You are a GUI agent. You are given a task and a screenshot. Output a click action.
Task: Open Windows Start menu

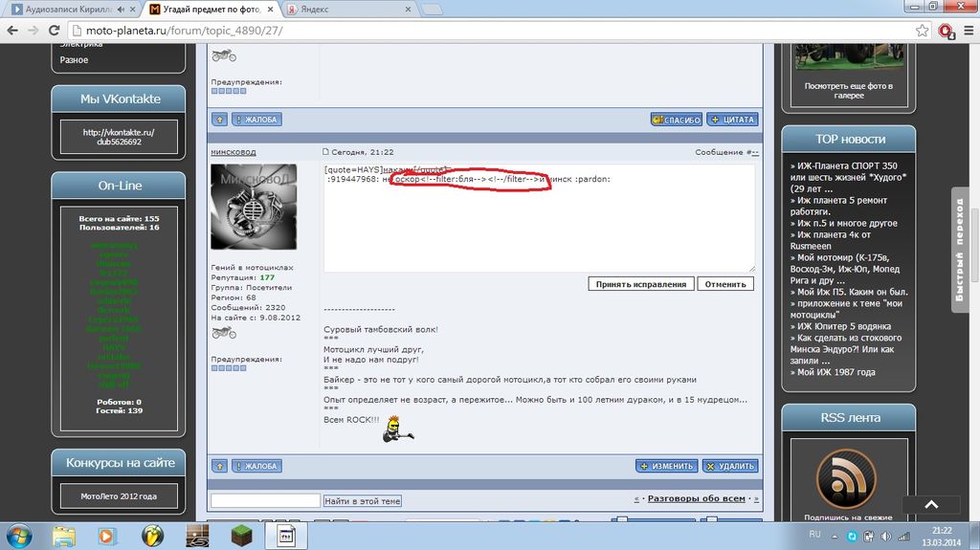19,535
